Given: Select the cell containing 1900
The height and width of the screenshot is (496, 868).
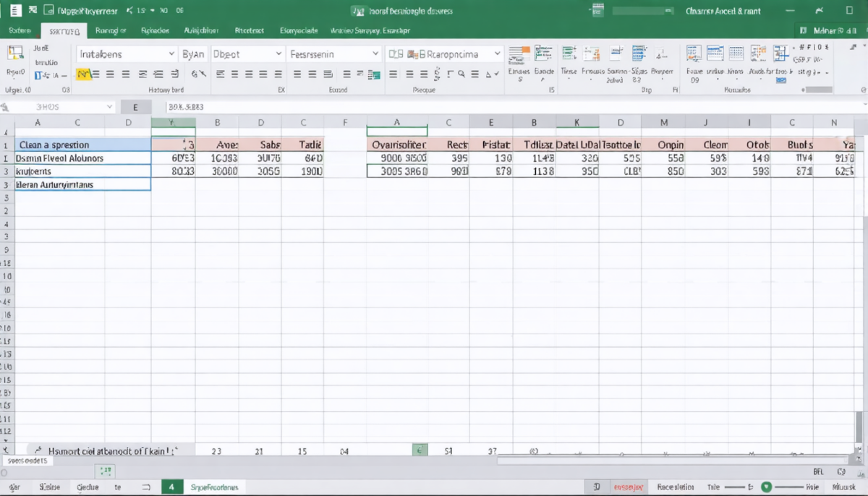Looking at the screenshot, I should point(303,171).
